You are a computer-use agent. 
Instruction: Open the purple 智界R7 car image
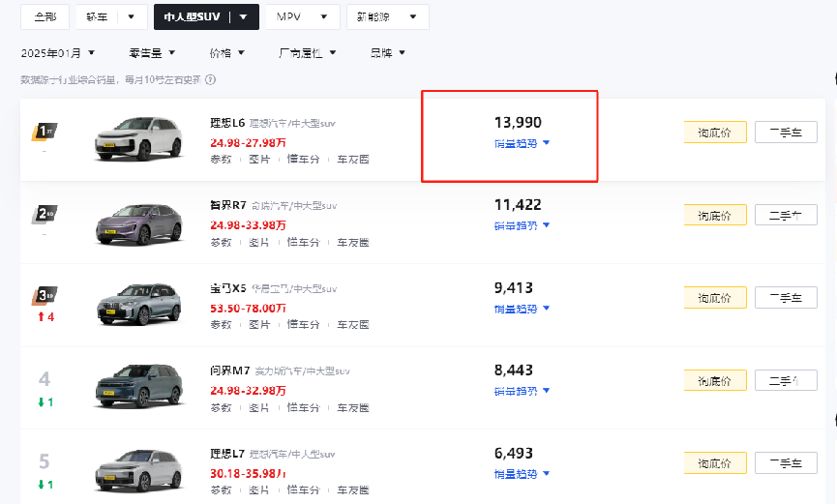138,223
